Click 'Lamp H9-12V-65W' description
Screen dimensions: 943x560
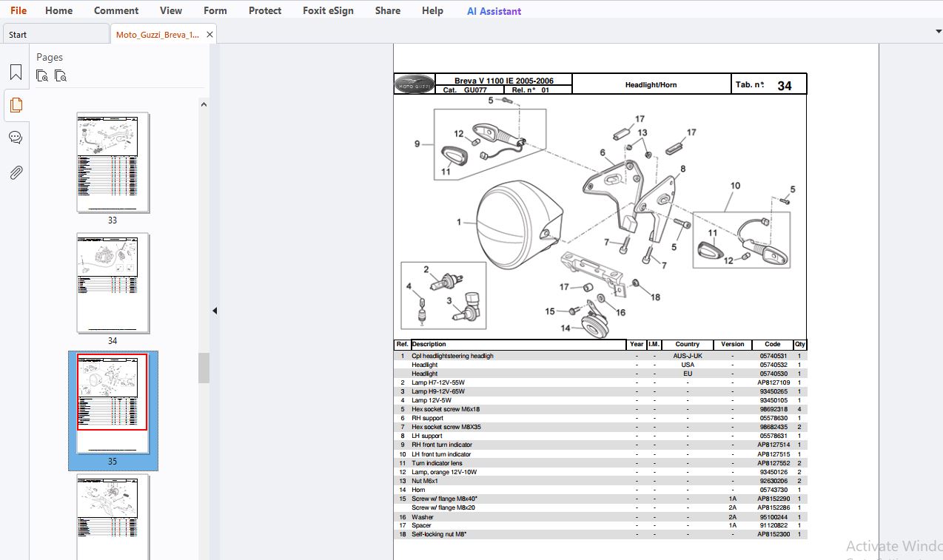(x=438, y=391)
